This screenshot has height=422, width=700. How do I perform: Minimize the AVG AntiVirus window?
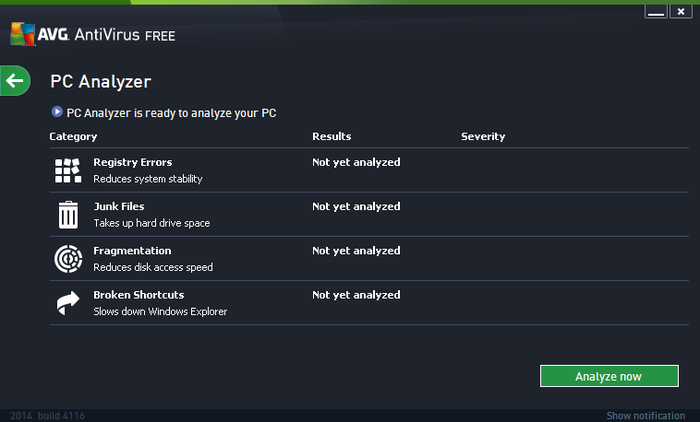pos(656,12)
